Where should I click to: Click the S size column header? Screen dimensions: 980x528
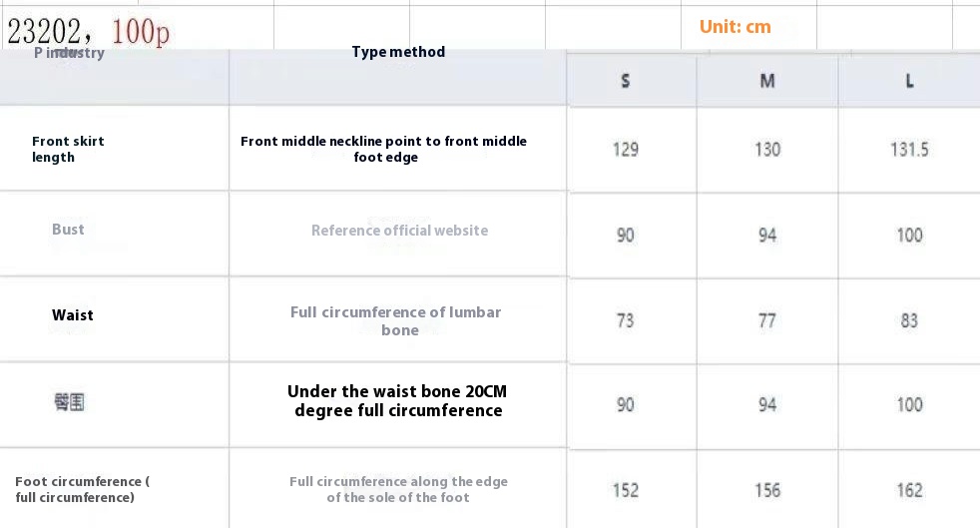pos(625,81)
